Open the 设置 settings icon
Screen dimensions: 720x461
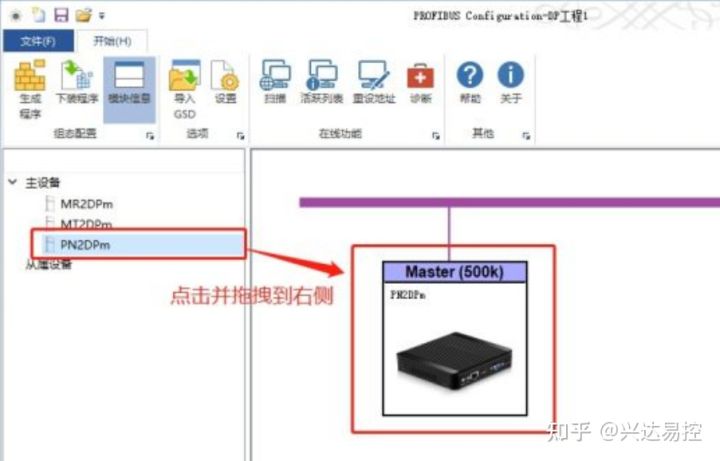tap(225, 82)
